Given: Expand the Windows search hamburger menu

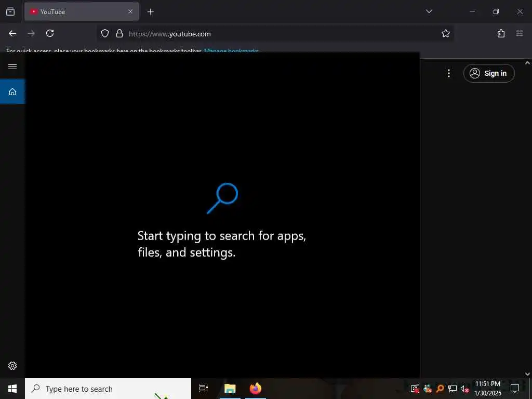Looking at the screenshot, I should 12,66.
